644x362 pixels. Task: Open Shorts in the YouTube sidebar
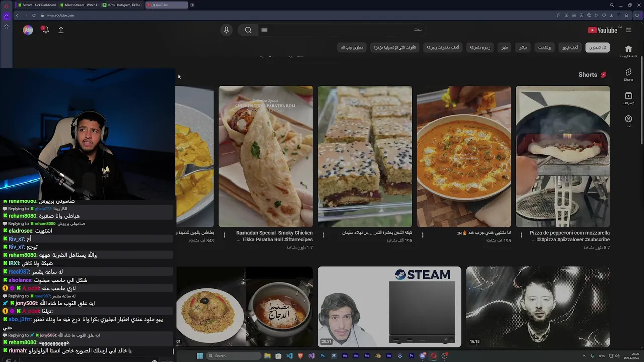[x=628, y=75]
